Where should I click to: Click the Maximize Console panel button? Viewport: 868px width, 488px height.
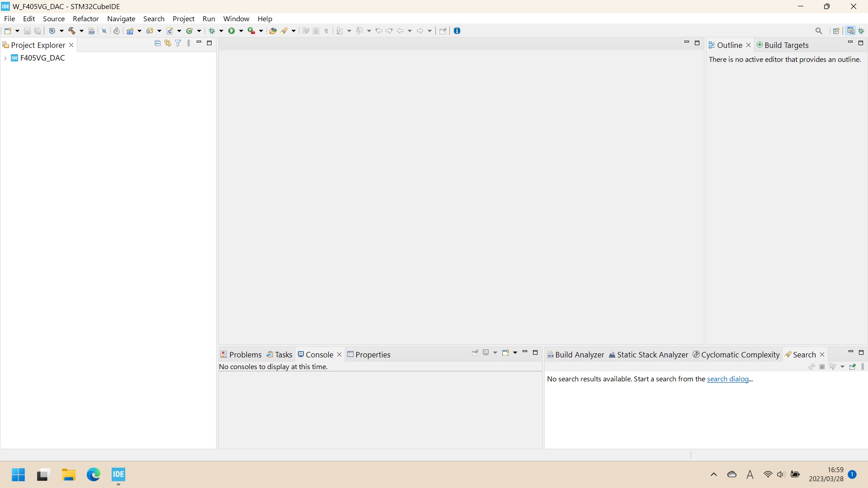535,353
